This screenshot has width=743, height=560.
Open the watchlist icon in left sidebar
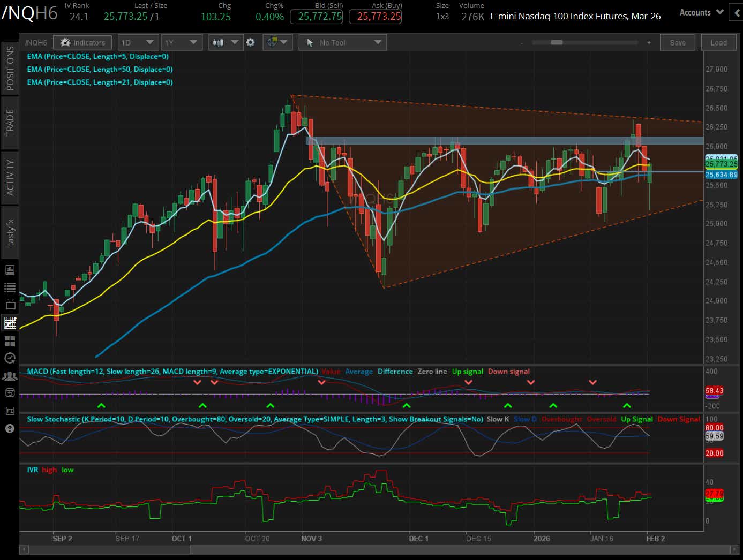pos(10,287)
